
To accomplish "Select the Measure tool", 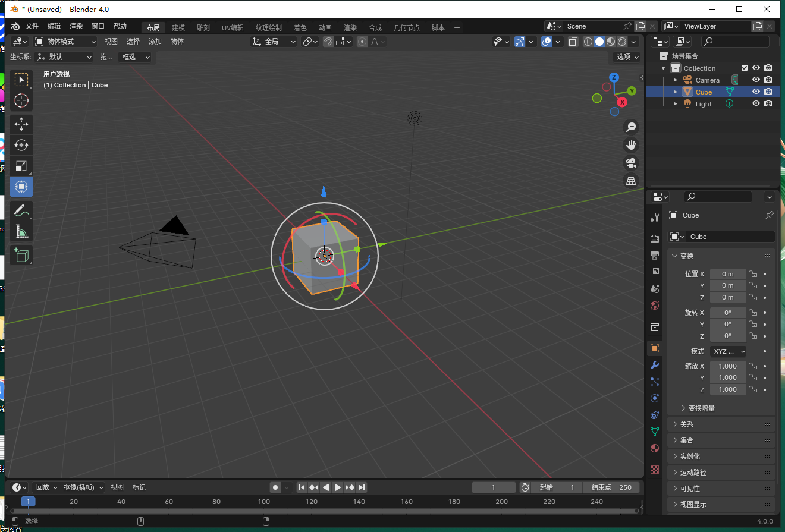I will 21,231.
